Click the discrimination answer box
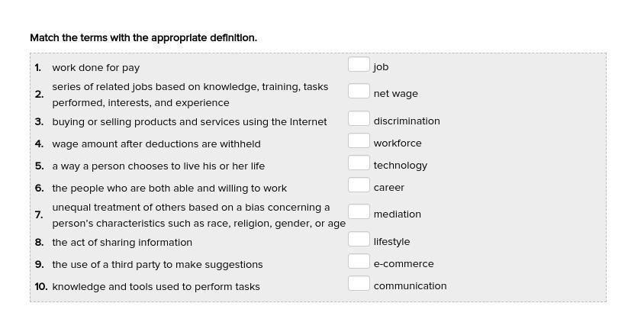Viewport: 644px width, 332px height. click(x=359, y=118)
